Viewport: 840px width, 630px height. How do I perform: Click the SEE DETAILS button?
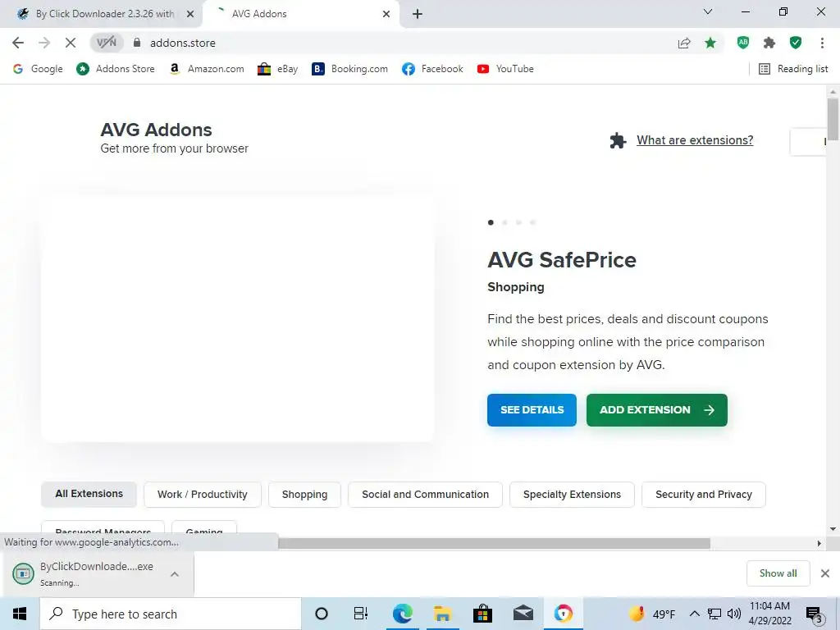point(532,410)
